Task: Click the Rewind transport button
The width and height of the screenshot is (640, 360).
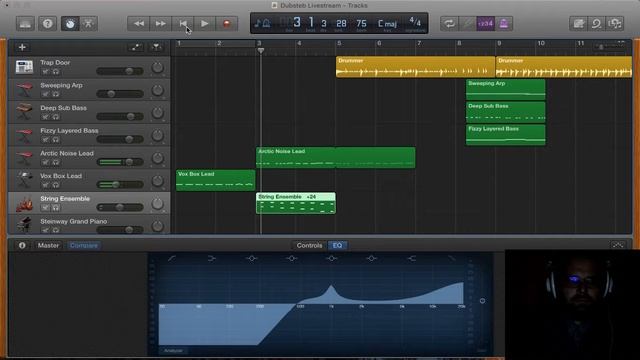Action: [x=139, y=24]
